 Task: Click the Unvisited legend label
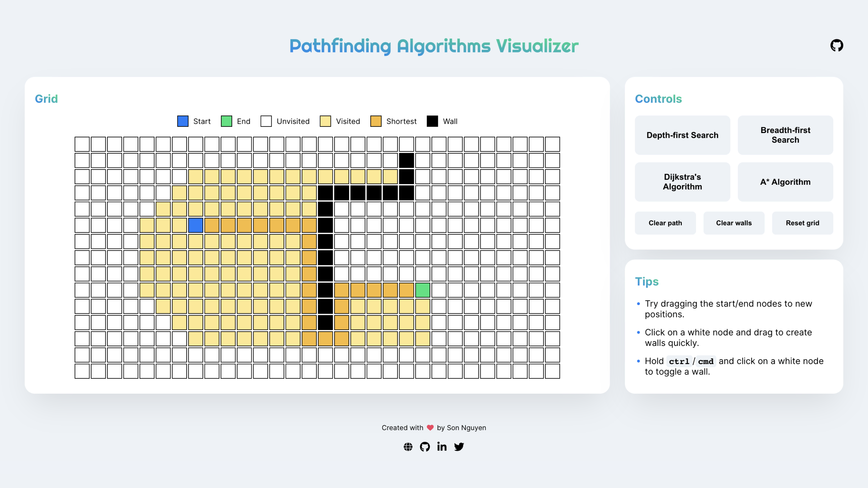click(x=293, y=121)
